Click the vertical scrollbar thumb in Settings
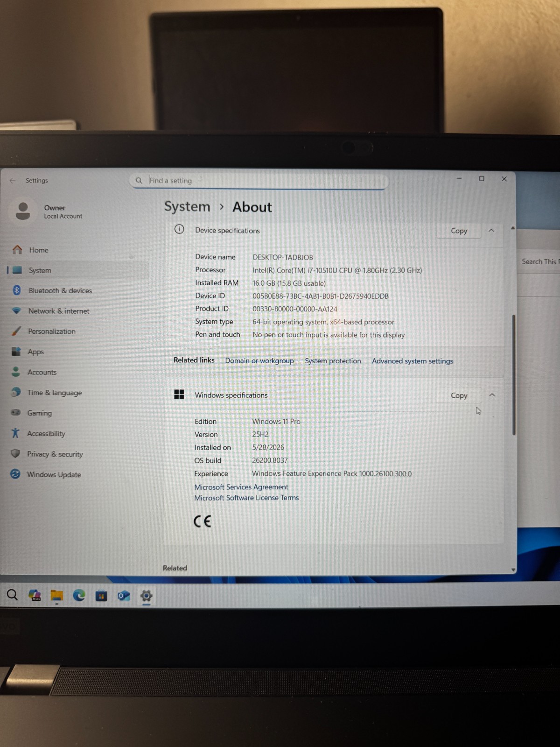This screenshot has height=747, width=560. [514, 374]
